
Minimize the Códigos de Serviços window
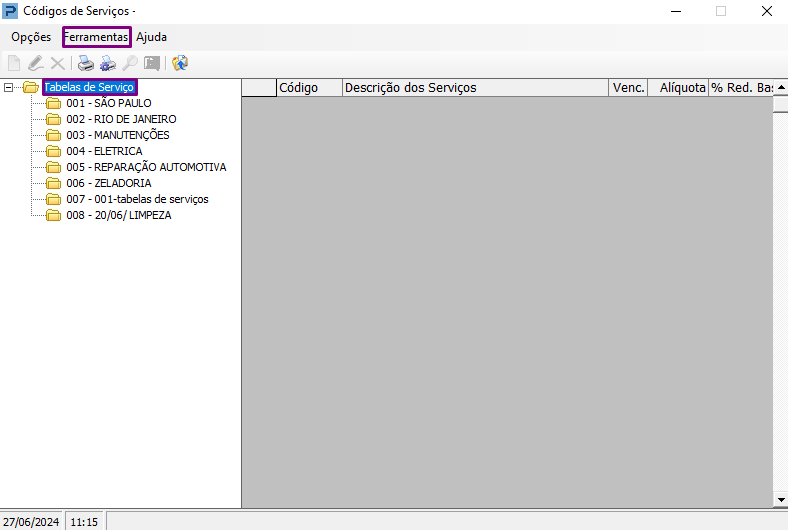pos(676,11)
